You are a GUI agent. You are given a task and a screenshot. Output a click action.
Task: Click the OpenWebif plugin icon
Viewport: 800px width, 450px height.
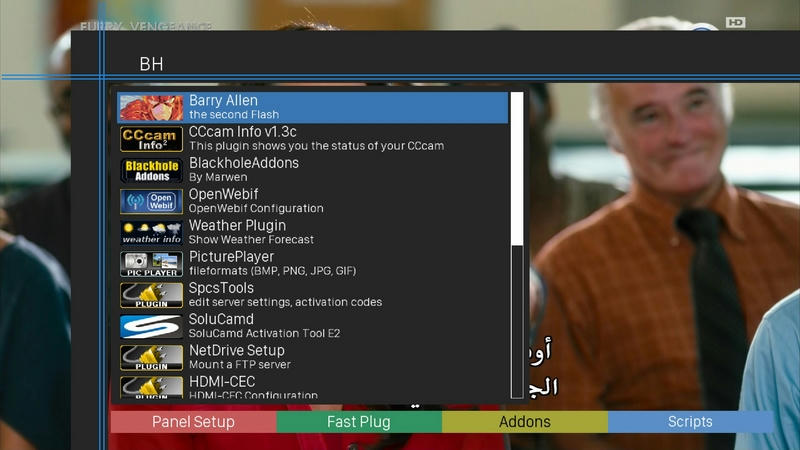tap(151, 202)
